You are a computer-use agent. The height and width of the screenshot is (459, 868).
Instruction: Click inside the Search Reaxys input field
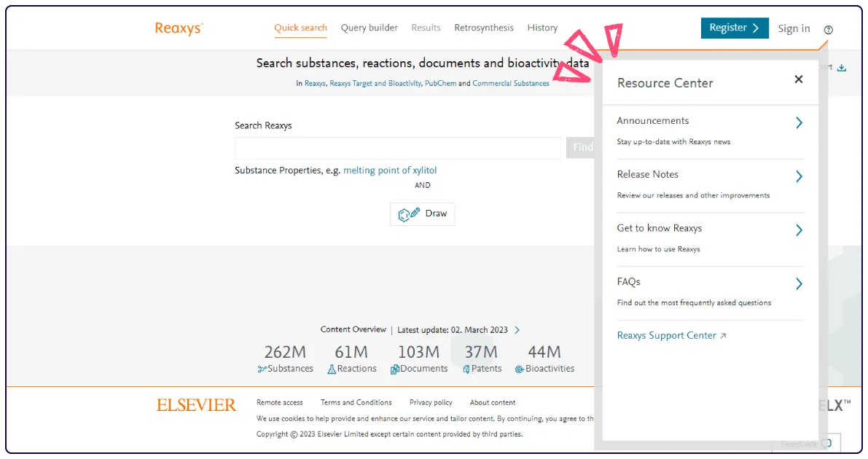tap(397, 148)
